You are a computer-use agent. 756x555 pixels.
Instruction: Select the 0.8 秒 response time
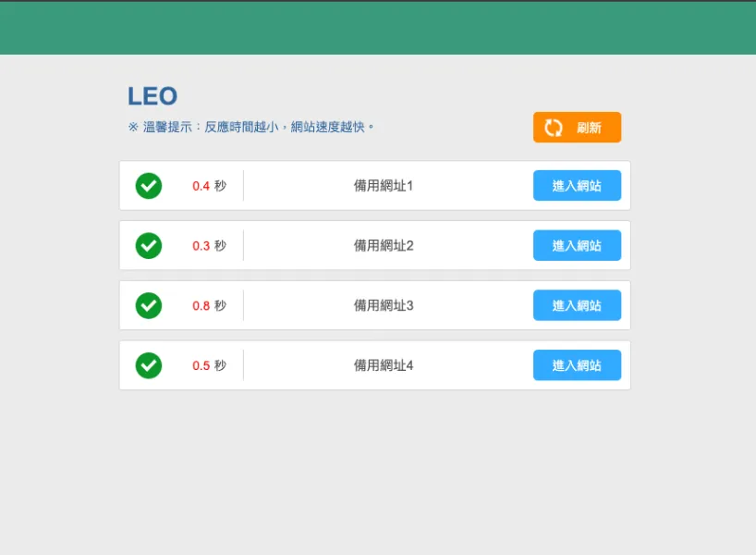coord(209,305)
